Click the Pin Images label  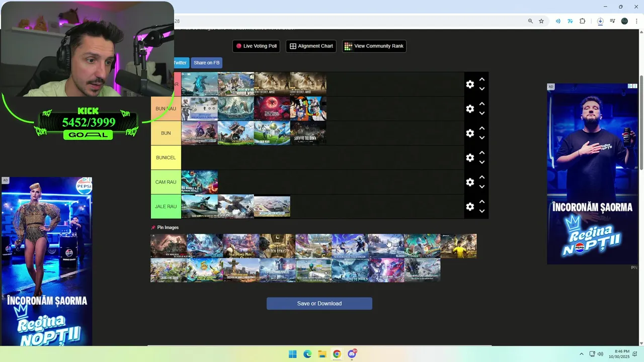(168, 228)
